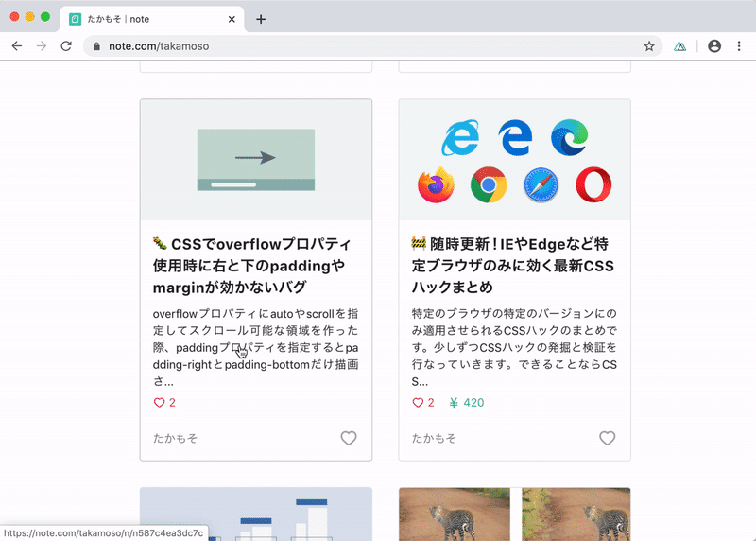Image resolution: width=756 pixels, height=541 pixels.
Task: Reload the page
Action: (x=66, y=45)
